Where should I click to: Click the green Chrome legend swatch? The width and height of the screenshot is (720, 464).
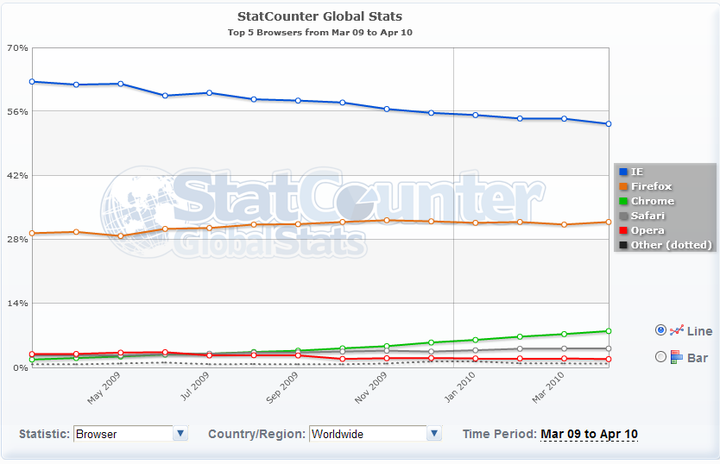622,201
